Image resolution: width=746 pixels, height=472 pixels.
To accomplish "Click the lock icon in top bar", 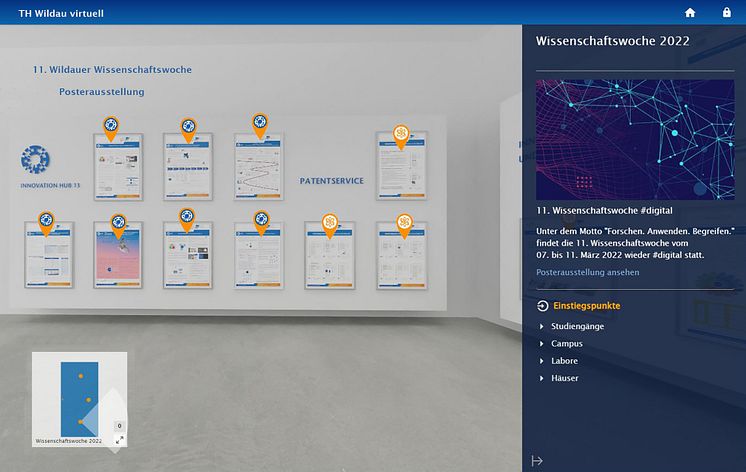I will (x=727, y=13).
